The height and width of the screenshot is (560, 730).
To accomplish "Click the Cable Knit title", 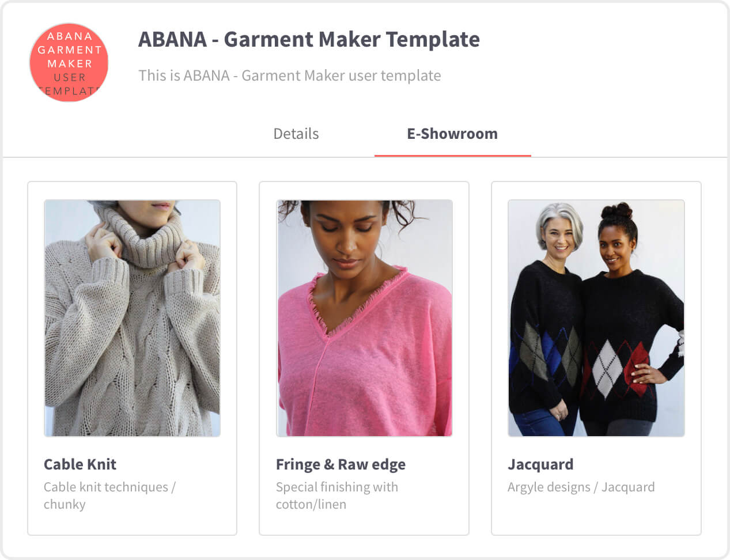I will [x=80, y=464].
